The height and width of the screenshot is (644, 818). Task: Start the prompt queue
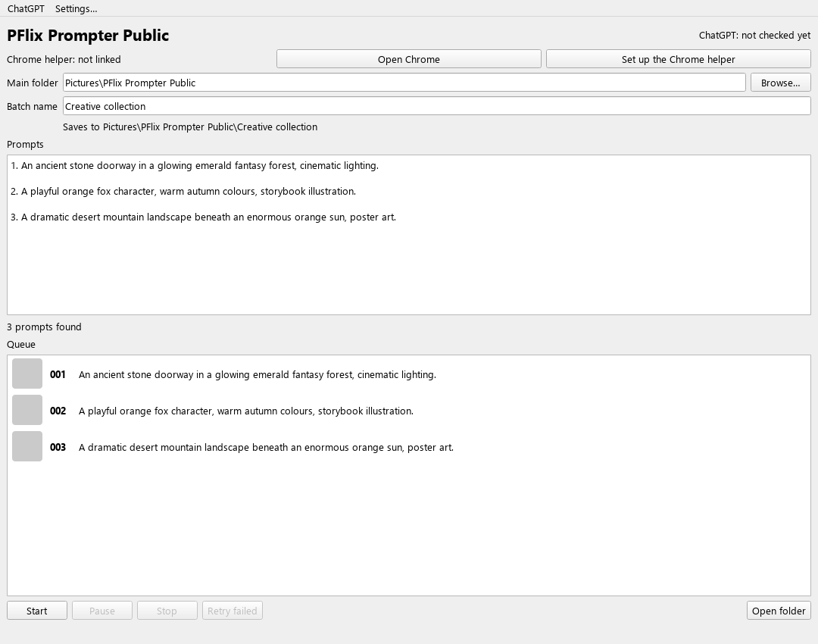tap(37, 611)
